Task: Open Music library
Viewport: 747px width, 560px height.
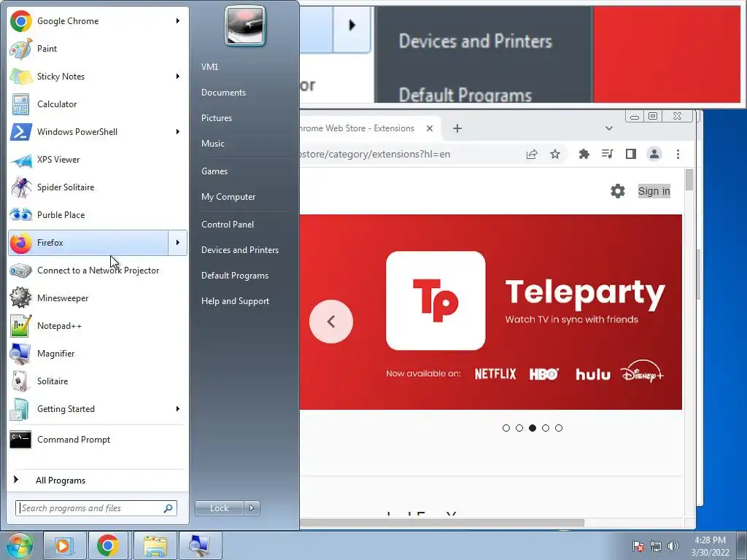Action: 212,144
